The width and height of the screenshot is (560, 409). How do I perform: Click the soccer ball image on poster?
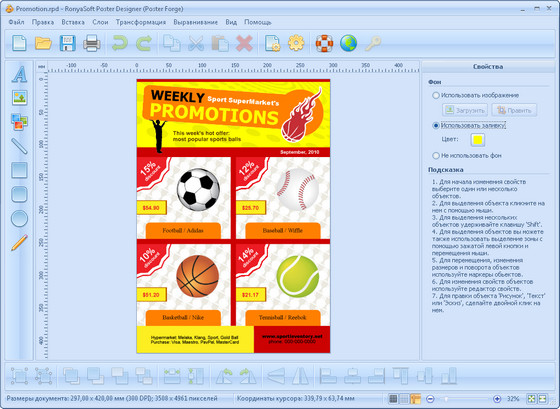coord(198,190)
